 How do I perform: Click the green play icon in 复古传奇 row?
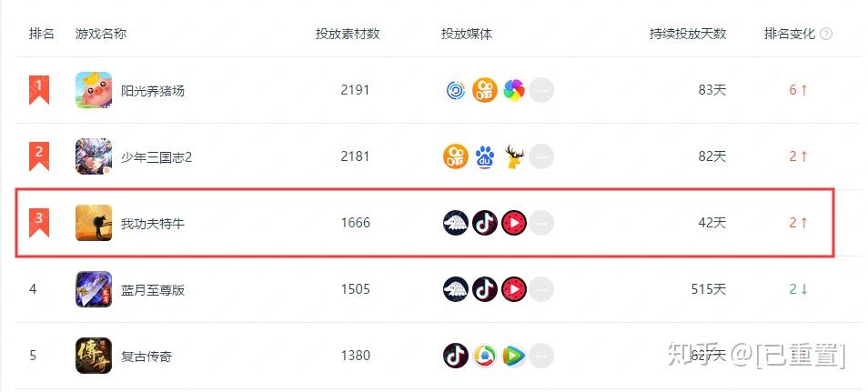click(514, 356)
